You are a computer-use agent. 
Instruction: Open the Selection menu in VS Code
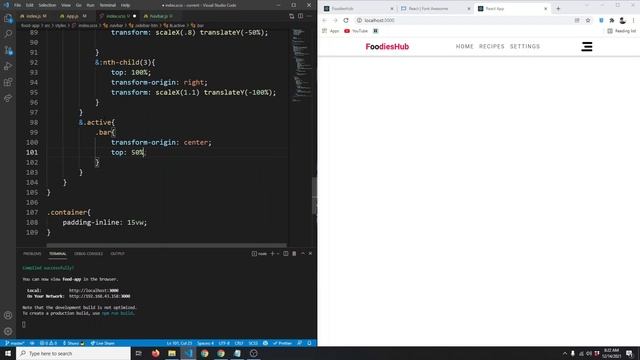[47, 5]
